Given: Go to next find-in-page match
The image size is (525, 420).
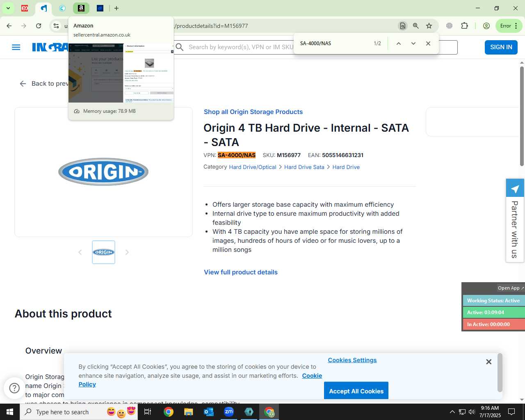Looking at the screenshot, I should point(413,43).
